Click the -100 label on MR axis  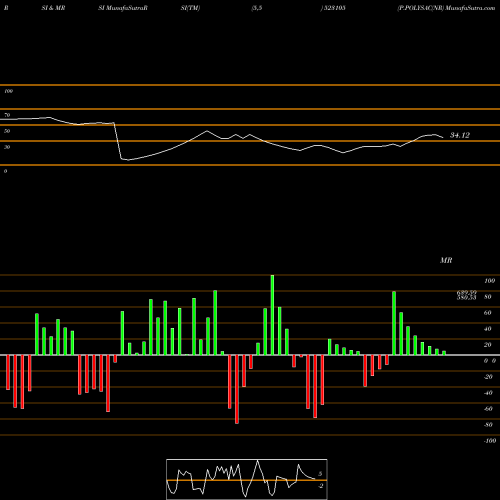pos(490,441)
